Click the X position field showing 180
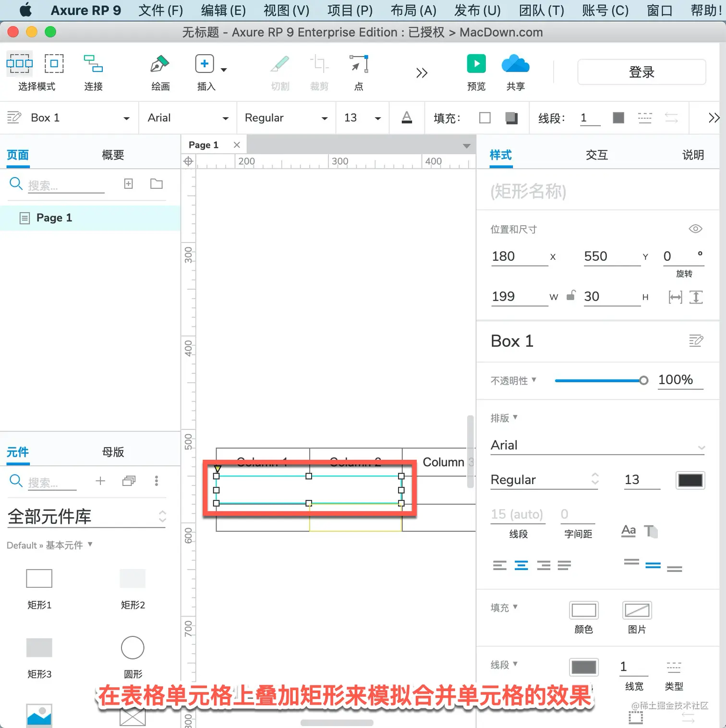The image size is (726, 728). [x=519, y=256]
